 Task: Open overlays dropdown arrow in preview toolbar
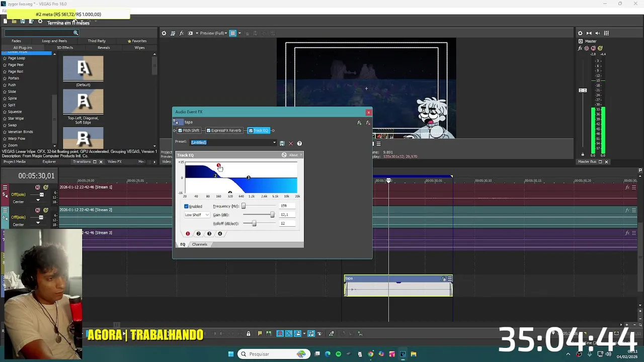tap(239, 33)
